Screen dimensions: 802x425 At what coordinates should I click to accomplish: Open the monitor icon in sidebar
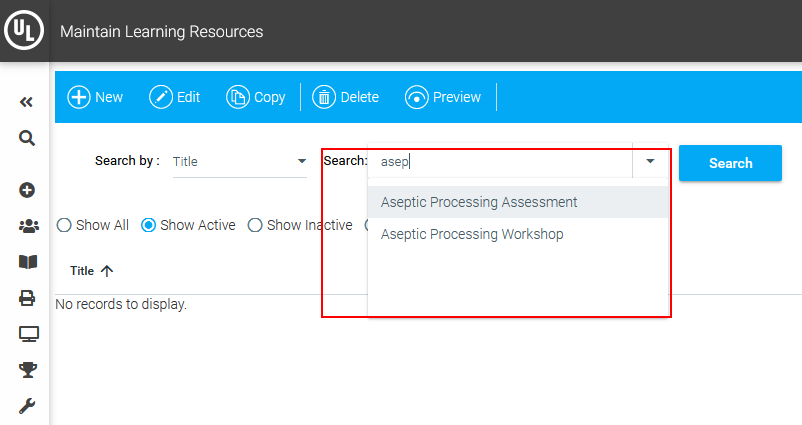pyautogui.click(x=29, y=334)
